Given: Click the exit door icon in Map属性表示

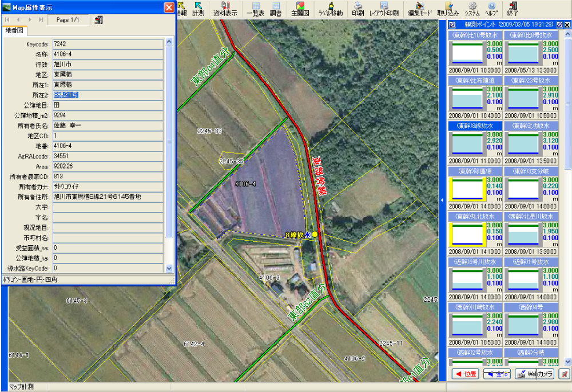Looking at the screenshot, I should tap(99, 20).
